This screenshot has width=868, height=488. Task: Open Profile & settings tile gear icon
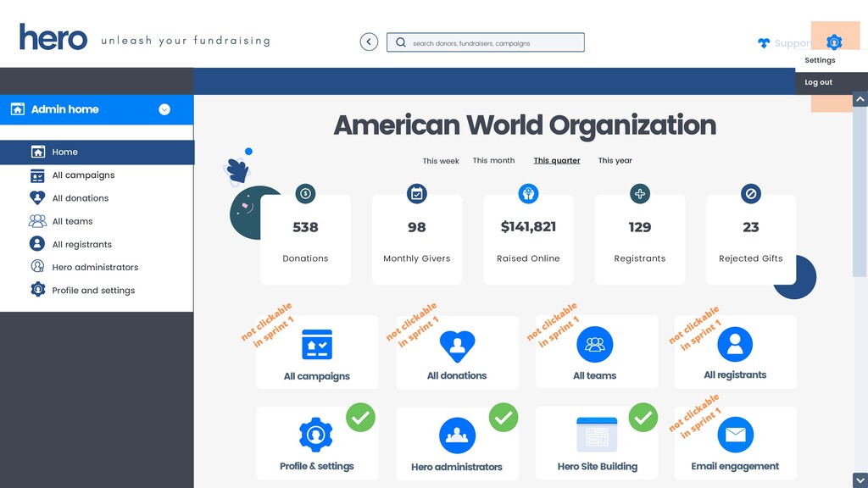click(x=316, y=435)
